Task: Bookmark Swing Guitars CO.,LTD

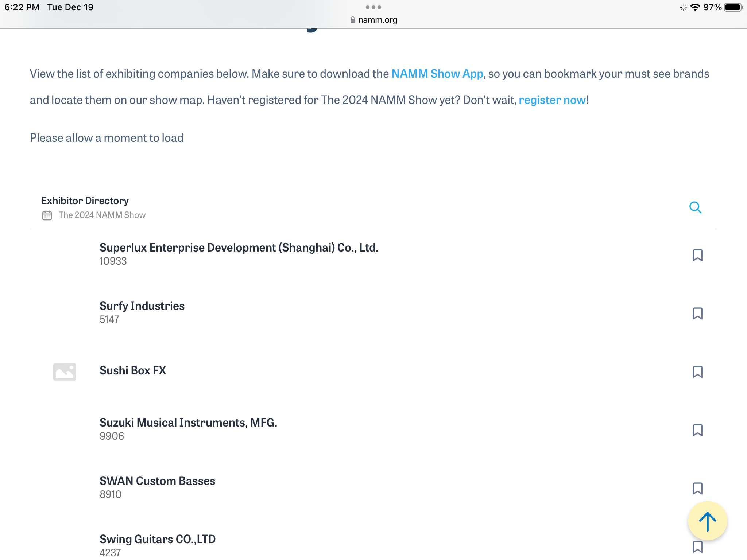Action: [x=697, y=547]
